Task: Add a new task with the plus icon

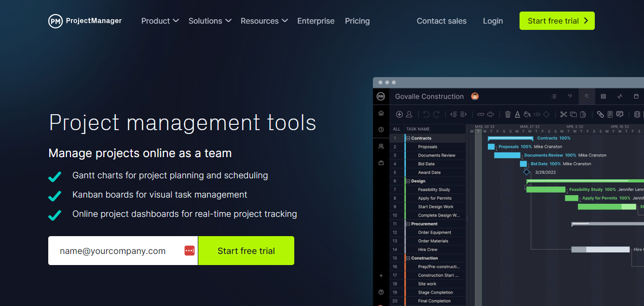Action: coord(399,114)
